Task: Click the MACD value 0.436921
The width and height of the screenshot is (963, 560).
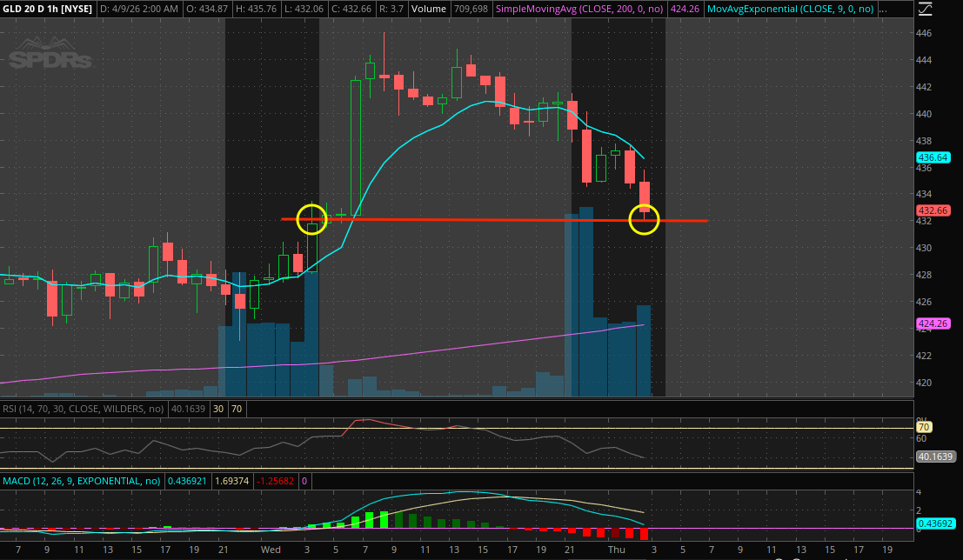Action: (187, 481)
